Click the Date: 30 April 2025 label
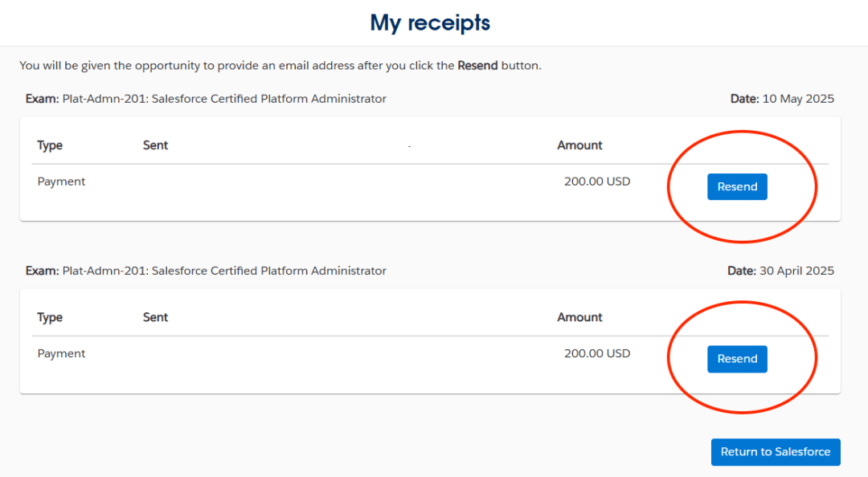Image resolution: width=868 pixels, height=477 pixels. coord(780,271)
